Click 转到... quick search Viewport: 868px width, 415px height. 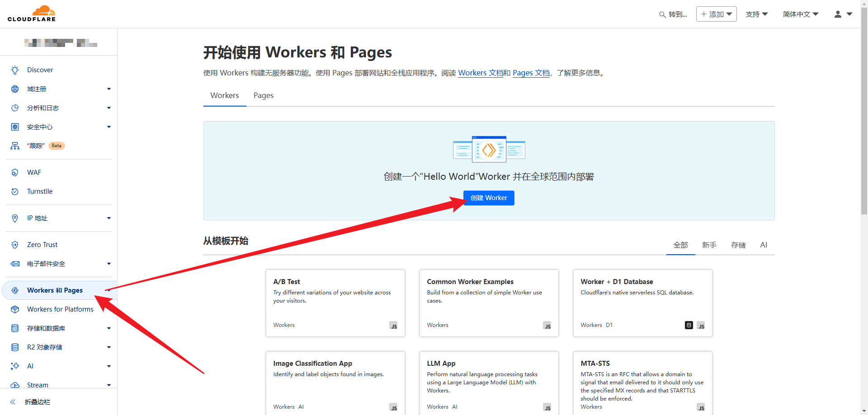point(673,14)
